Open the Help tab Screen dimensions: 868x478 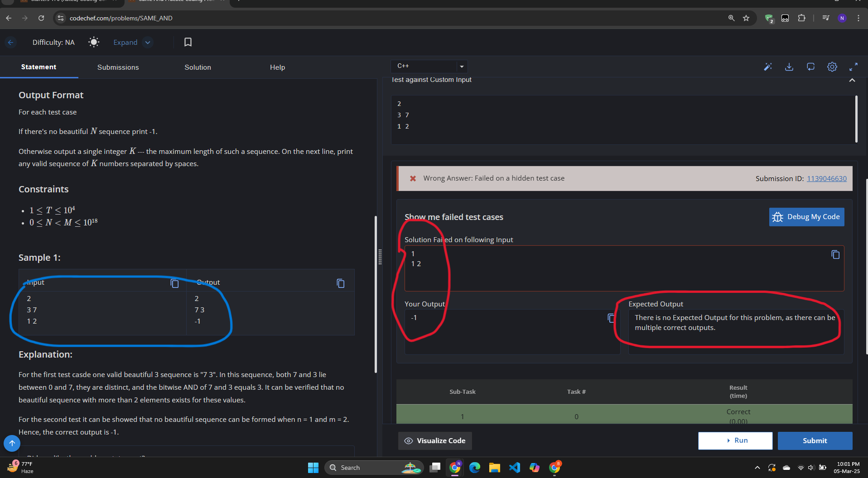click(x=277, y=67)
